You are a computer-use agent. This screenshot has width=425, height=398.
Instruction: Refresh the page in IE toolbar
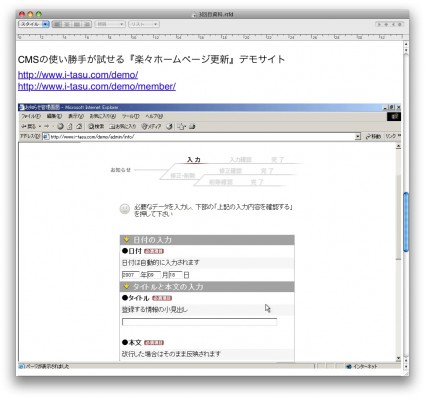(70, 127)
